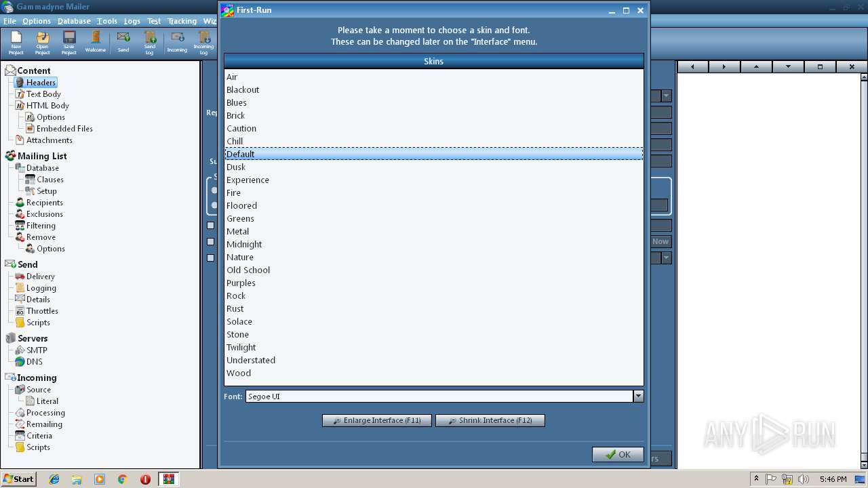Click the Enlarge Interface (F11) button

coord(376,420)
